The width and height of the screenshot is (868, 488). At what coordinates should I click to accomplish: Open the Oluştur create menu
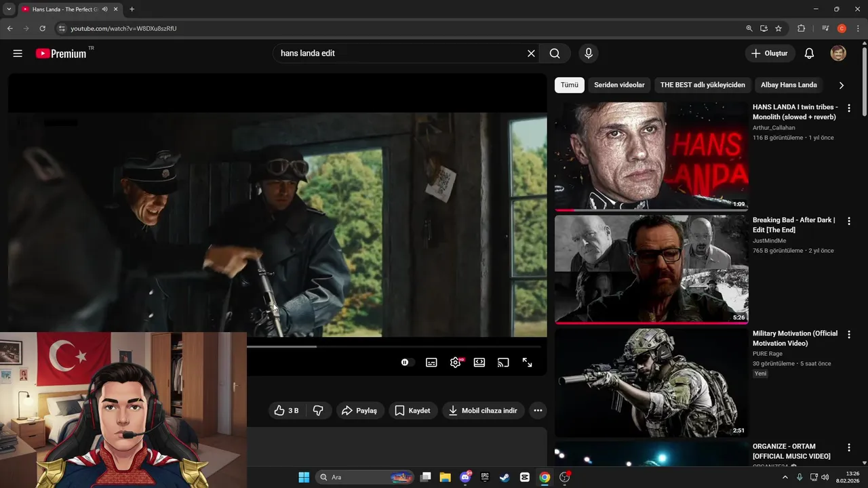click(x=770, y=54)
